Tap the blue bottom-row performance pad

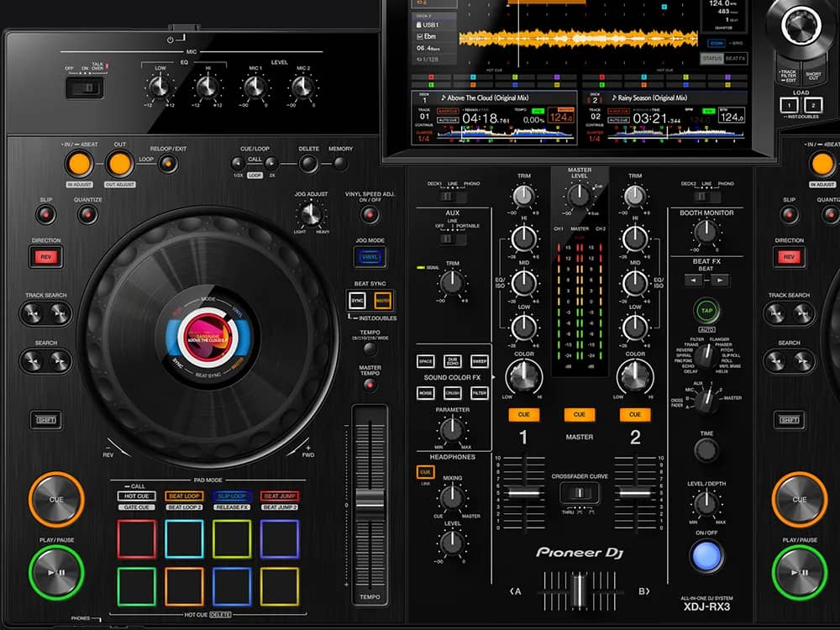point(232,586)
